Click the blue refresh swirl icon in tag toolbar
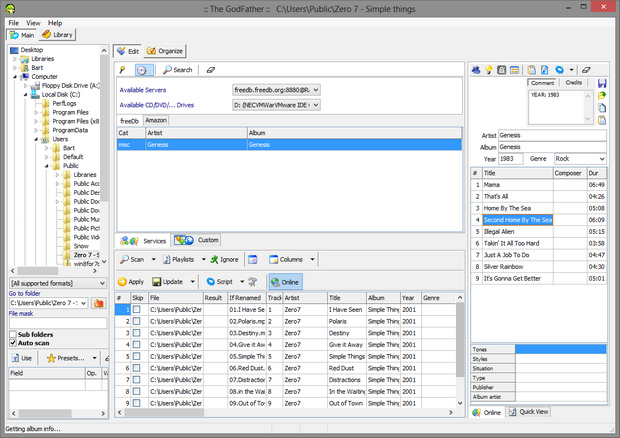The height and width of the screenshot is (438, 620). (x=559, y=70)
